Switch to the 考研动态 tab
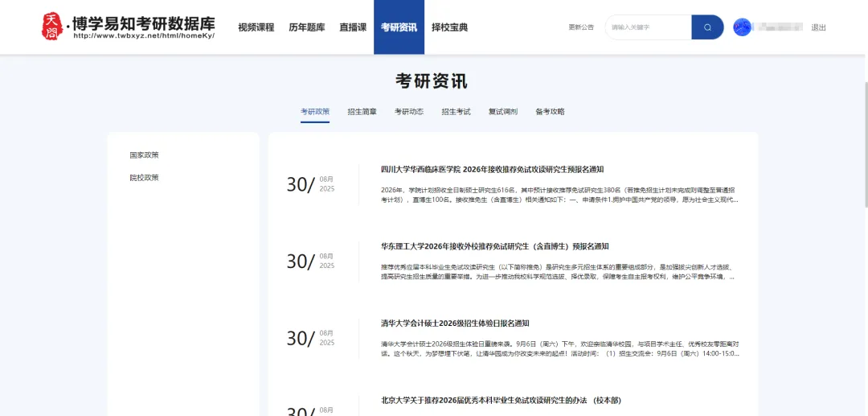 (408, 112)
